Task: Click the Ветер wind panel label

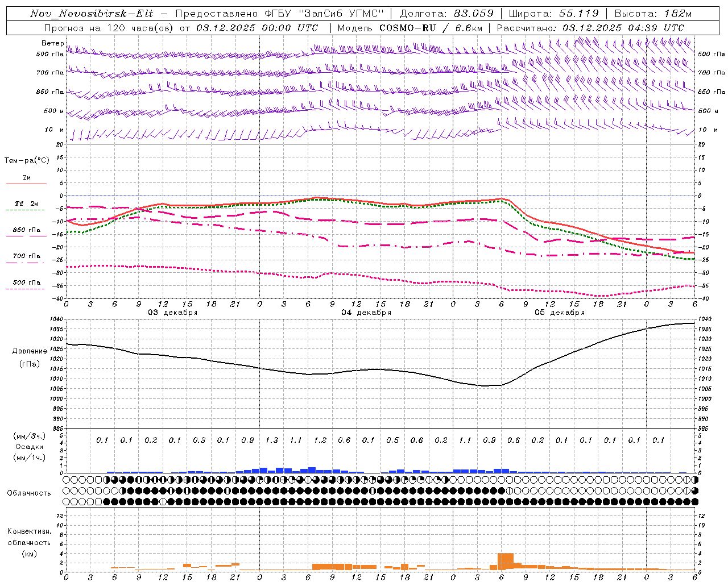Action: (x=52, y=43)
